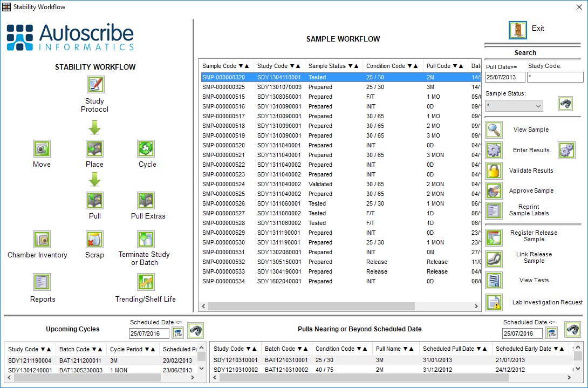Open Validate Results

tap(494, 171)
